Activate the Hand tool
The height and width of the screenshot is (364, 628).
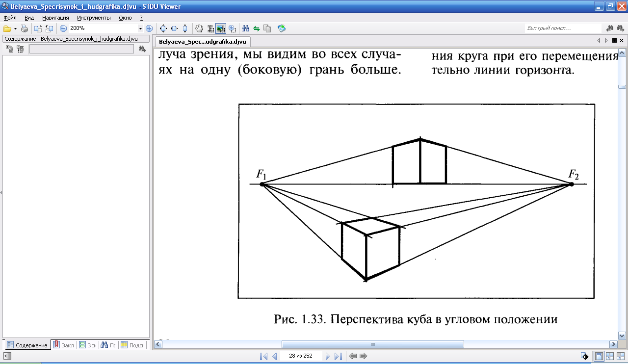tap(199, 28)
